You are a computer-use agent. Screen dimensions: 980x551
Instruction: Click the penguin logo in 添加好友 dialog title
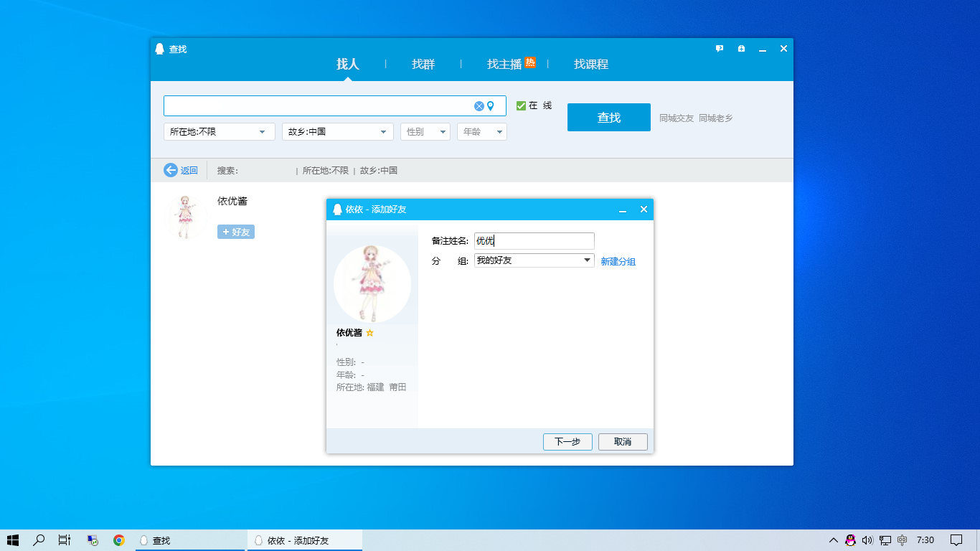[337, 209]
